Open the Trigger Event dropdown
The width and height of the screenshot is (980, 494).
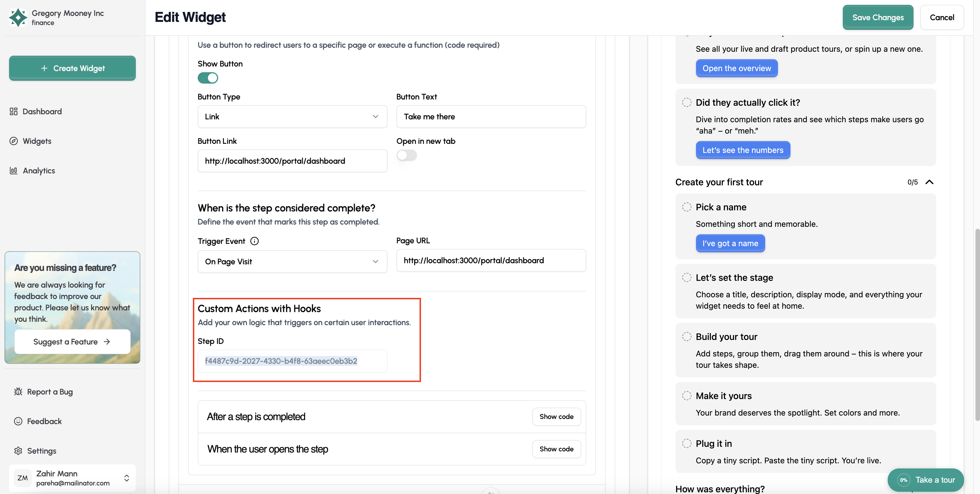click(292, 261)
